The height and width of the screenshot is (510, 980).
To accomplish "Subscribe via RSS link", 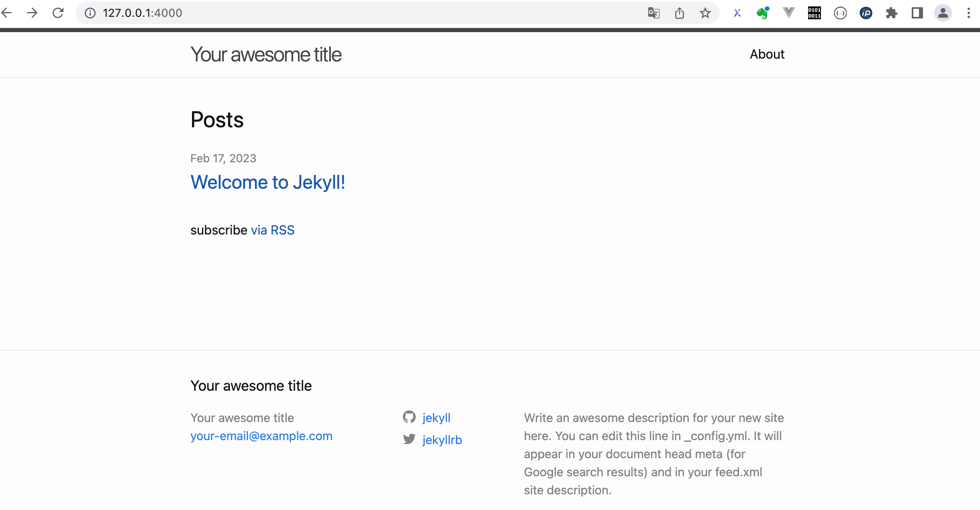I will [273, 230].
